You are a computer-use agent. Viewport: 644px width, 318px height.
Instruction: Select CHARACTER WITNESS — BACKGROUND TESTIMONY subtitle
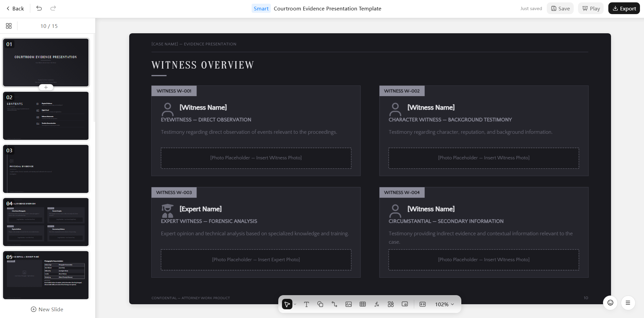pos(450,120)
